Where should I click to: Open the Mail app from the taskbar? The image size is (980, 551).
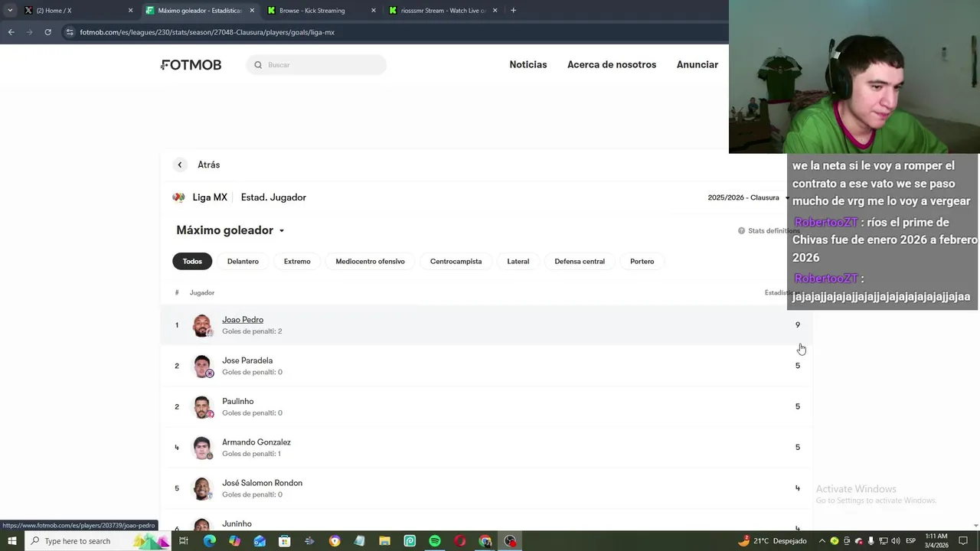(x=260, y=541)
